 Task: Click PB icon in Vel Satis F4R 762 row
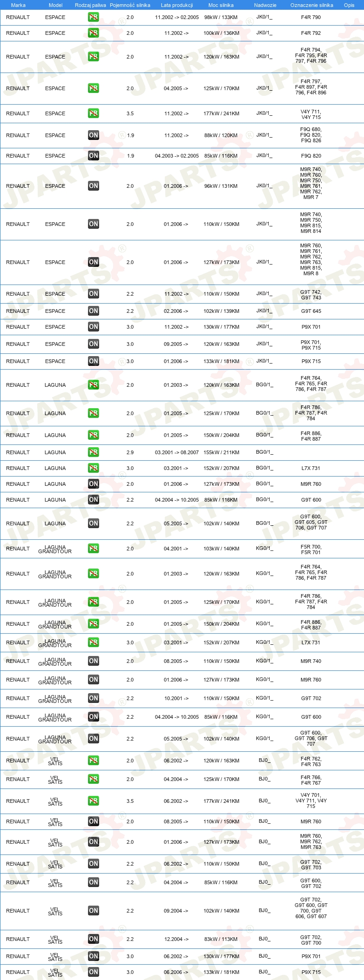point(94,761)
